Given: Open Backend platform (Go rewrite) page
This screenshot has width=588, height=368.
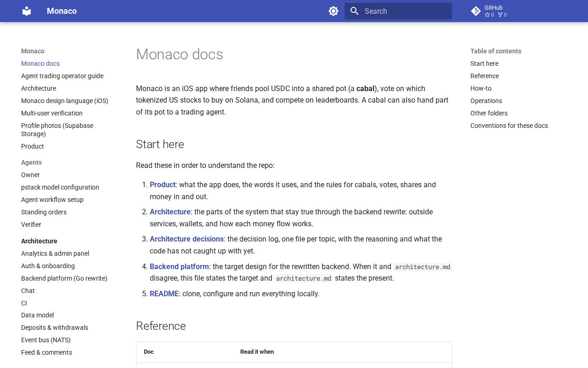Looking at the screenshot, I should pyautogui.click(x=64, y=278).
